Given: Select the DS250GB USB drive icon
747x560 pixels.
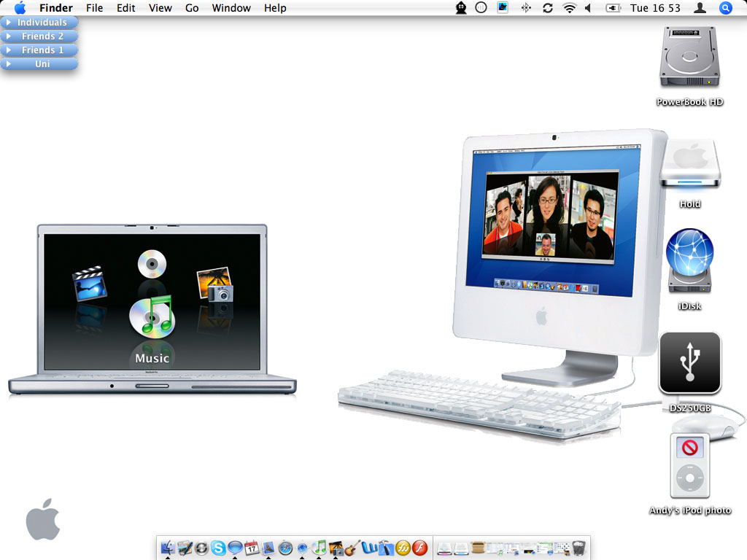Looking at the screenshot, I should pos(690,363).
